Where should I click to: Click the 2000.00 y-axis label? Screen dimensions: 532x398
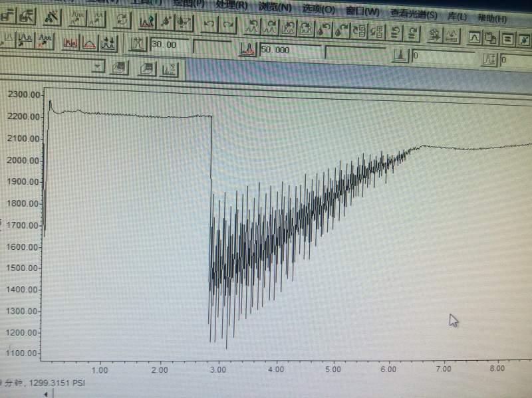23,160
